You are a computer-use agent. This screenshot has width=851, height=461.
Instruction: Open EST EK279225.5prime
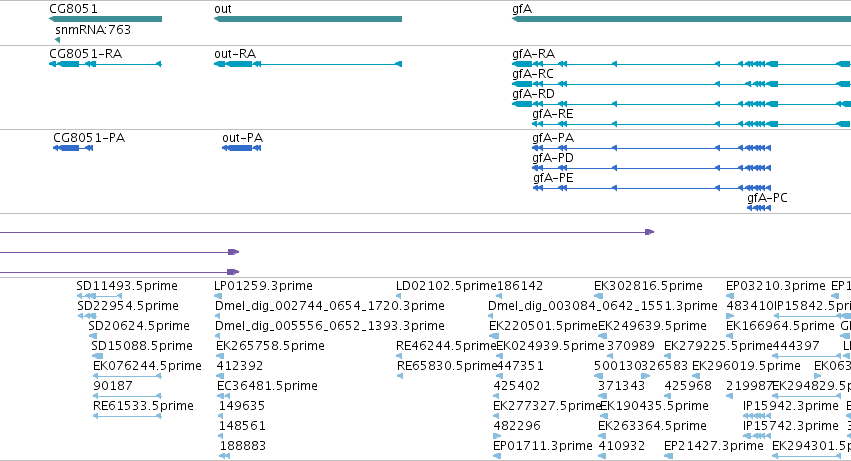pyautogui.click(x=718, y=346)
